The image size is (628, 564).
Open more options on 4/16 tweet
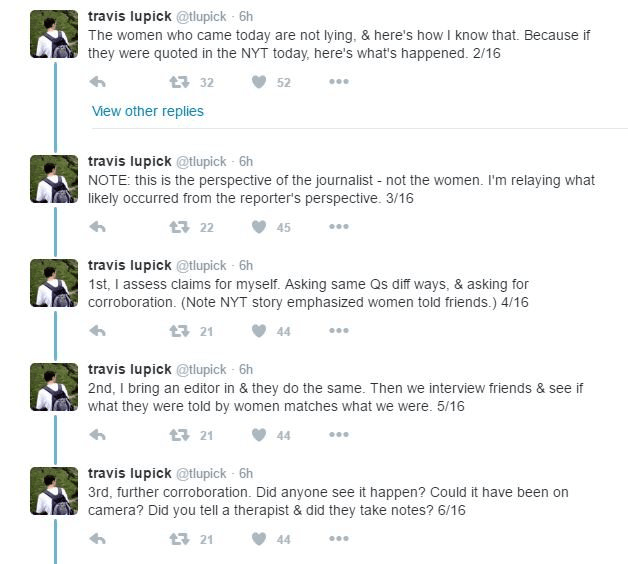tap(339, 331)
